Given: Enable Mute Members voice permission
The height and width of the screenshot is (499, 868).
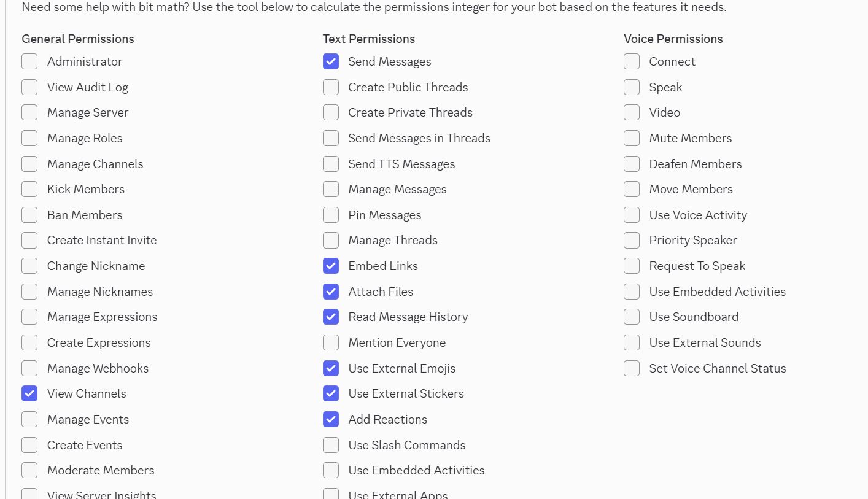Looking at the screenshot, I should click(632, 138).
